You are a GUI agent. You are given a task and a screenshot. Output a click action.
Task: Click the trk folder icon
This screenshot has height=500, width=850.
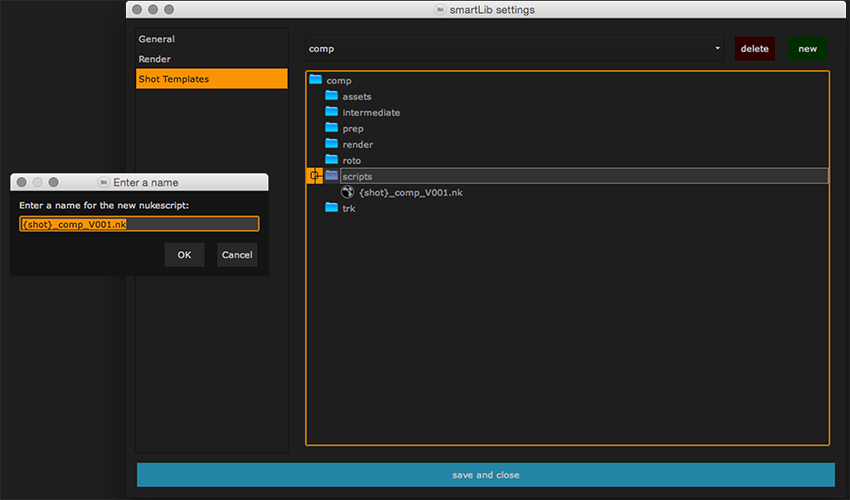pyautogui.click(x=332, y=208)
